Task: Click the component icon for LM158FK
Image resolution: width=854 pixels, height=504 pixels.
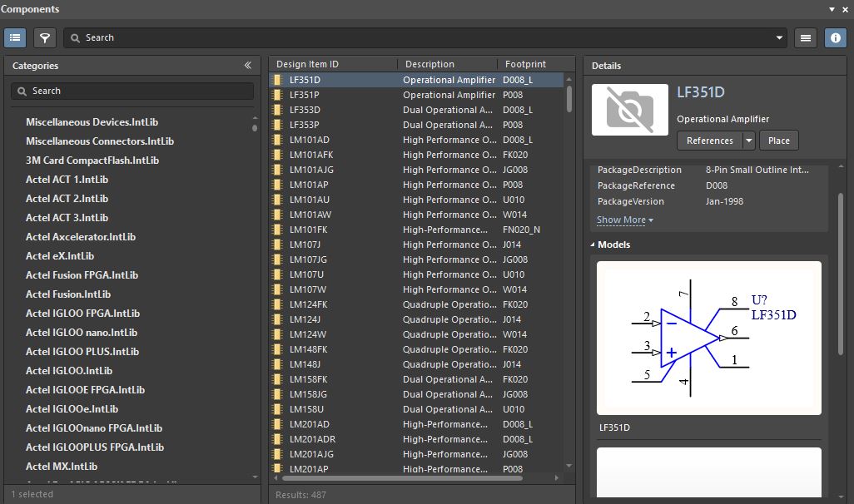Action: point(277,379)
